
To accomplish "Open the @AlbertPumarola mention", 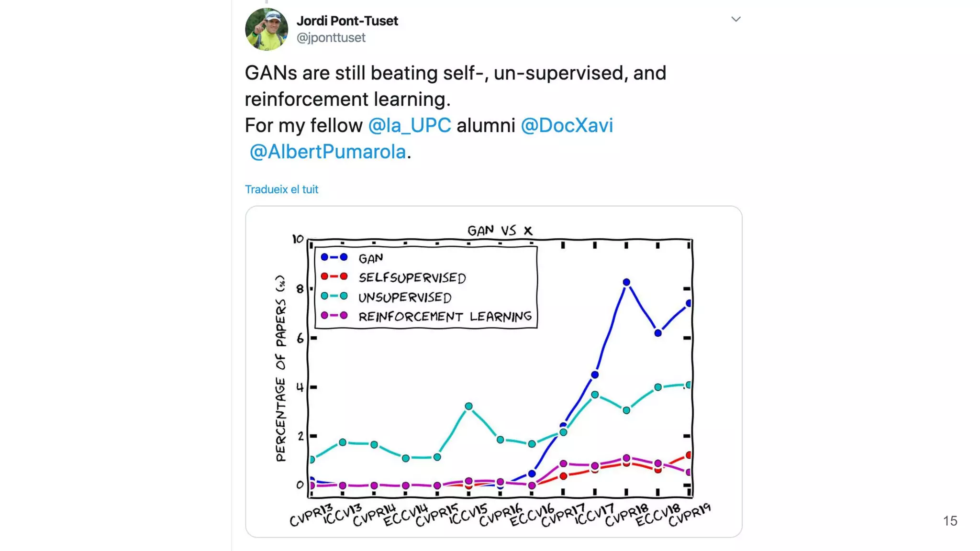I will [x=328, y=152].
